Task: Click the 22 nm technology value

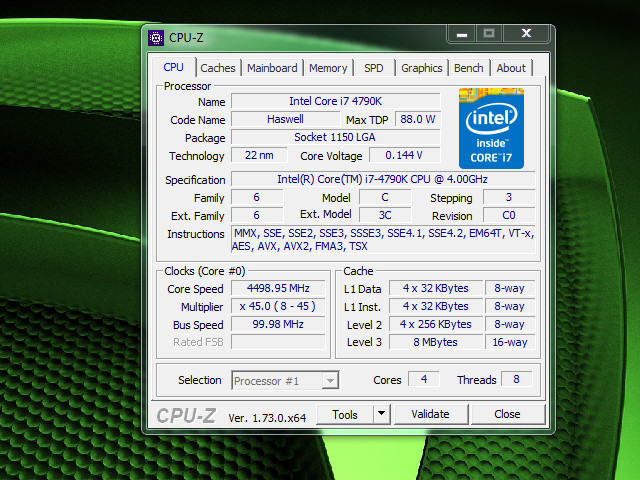Action: [x=259, y=155]
